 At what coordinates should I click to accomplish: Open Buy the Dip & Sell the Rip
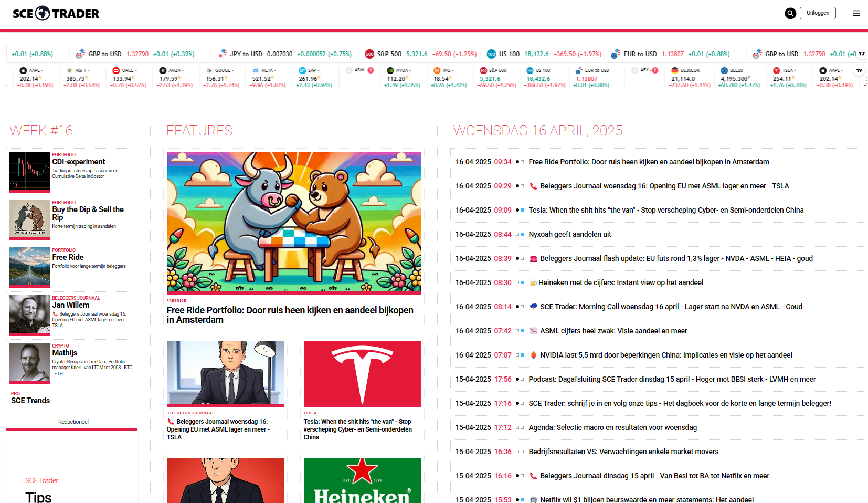[88, 213]
